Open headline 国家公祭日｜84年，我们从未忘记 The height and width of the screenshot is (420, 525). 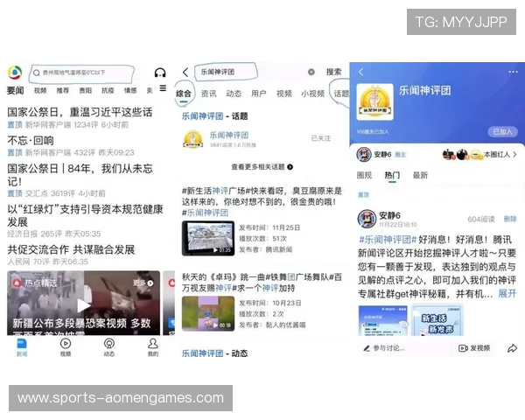(80, 175)
